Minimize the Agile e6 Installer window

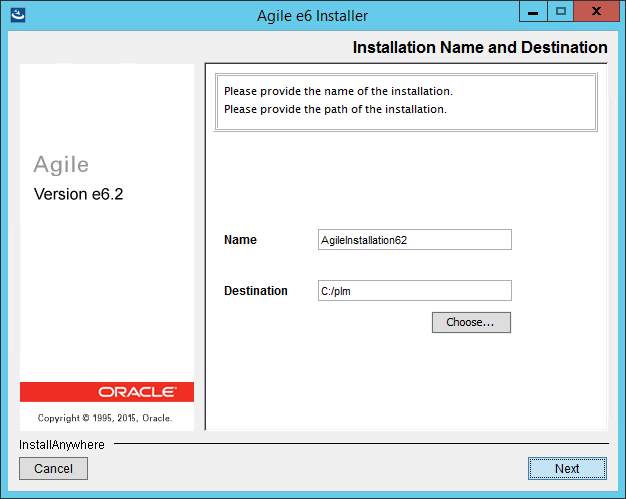[533, 11]
